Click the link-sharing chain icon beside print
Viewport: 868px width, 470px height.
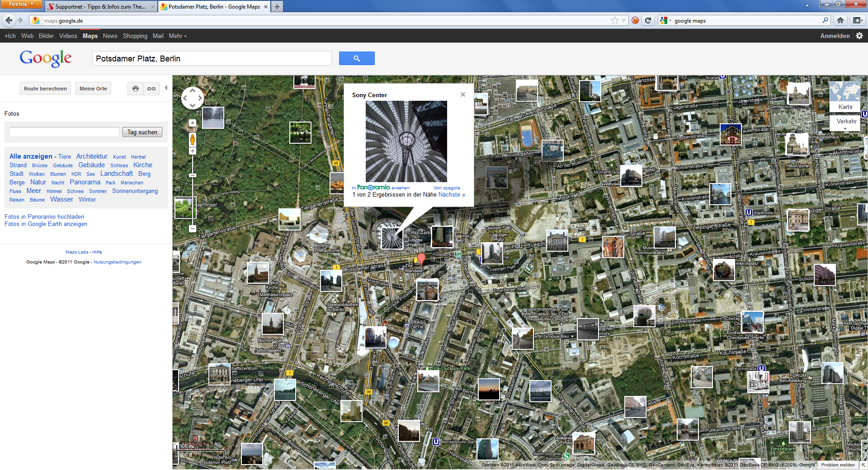(x=151, y=89)
